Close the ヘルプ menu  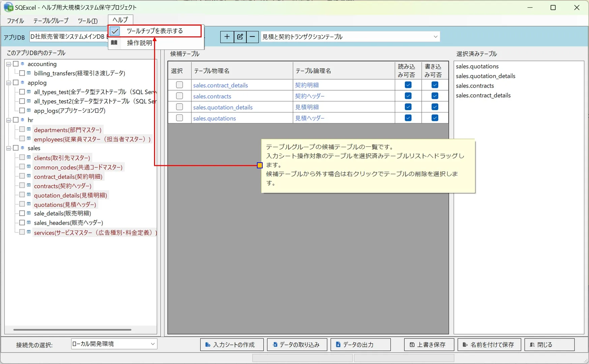[x=120, y=20]
